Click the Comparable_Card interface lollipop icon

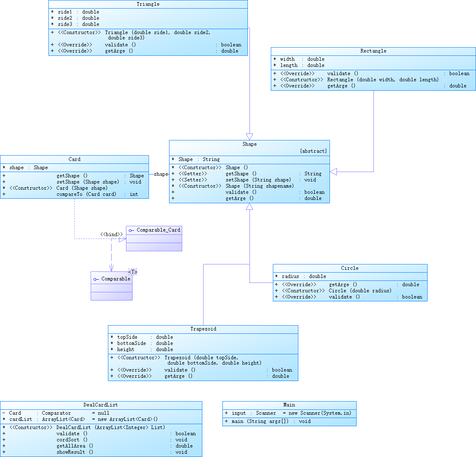coord(131,230)
